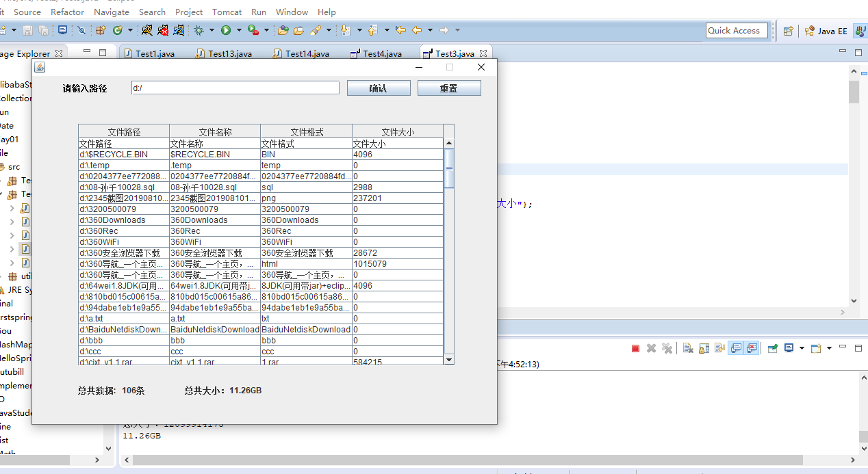
Task: Click the Save All toolbar icon
Action: coord(43,30)
